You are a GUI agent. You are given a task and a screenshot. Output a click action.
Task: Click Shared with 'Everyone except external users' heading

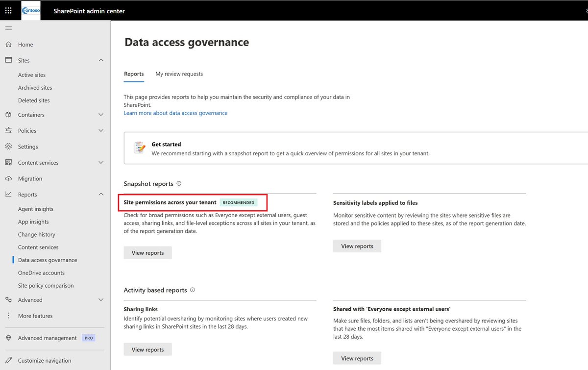(392, 309)
